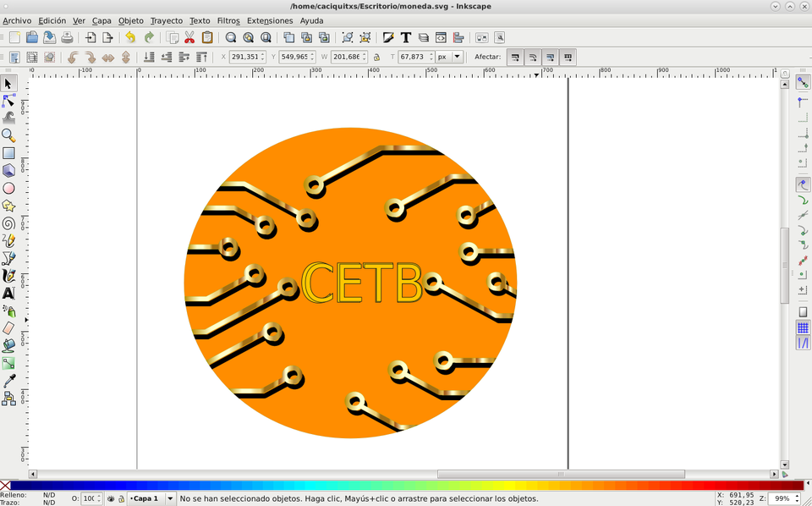Open the Trayecto menu

tap(167, 20)
